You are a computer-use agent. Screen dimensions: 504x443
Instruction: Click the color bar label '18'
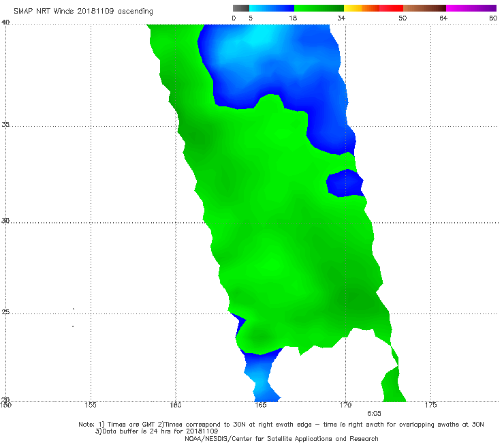click(x=293, y=18)
